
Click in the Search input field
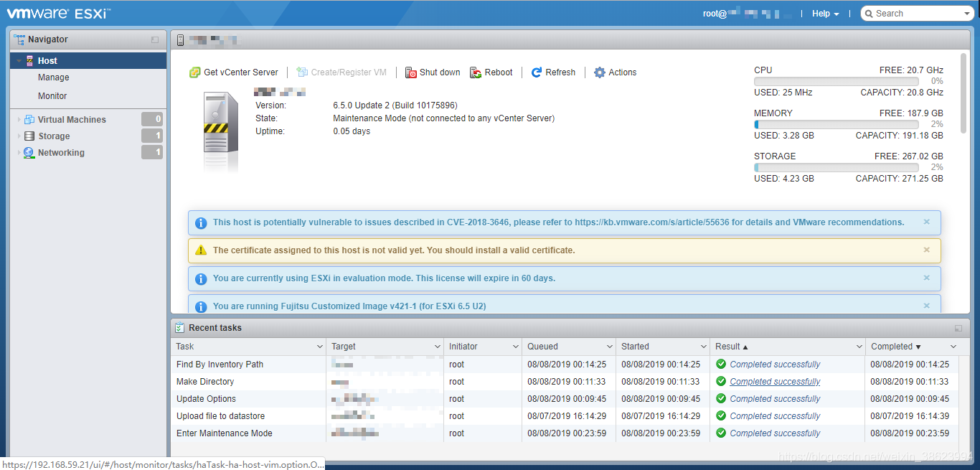coord(918,14)
